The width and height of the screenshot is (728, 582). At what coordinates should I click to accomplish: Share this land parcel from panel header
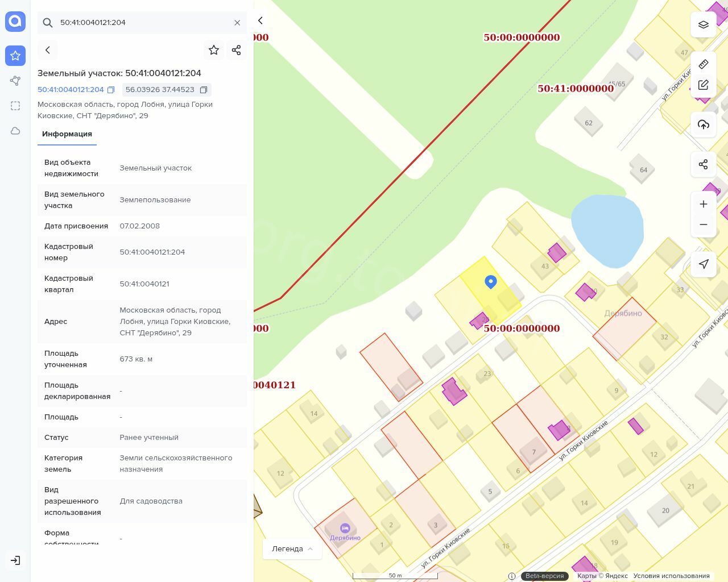pyautogui.click(x=237, y=50)
